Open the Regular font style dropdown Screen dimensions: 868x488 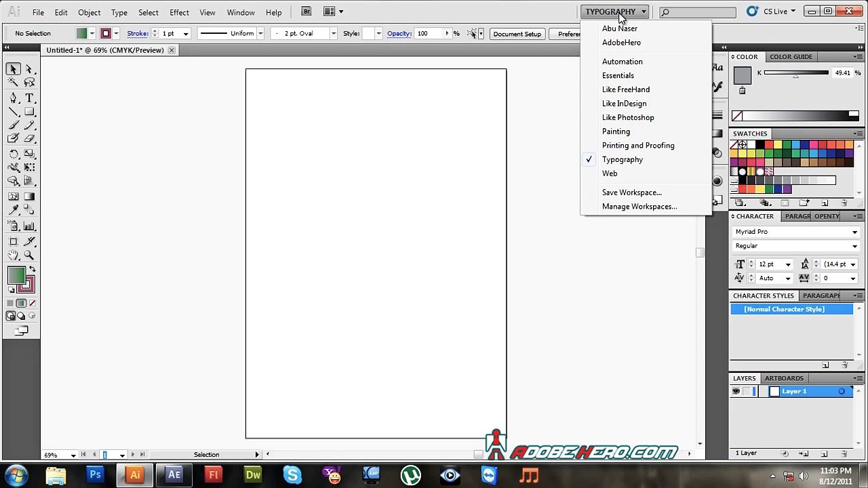[x=854, y=246]
